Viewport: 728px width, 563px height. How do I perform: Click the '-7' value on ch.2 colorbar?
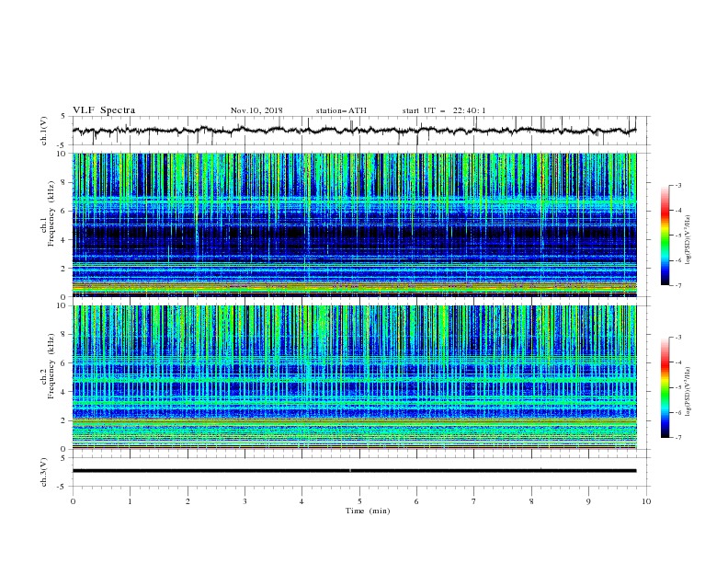pyautogui.click(x=677, y=438)
